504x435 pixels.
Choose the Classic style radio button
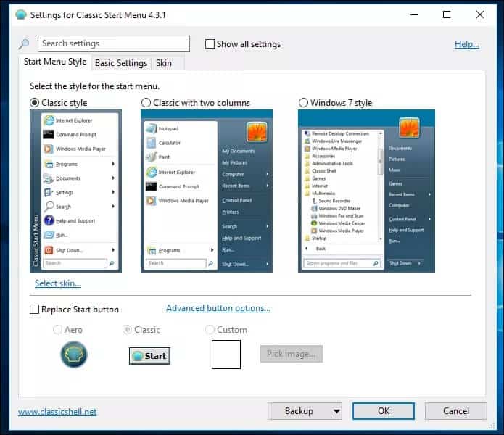[34, 103]
